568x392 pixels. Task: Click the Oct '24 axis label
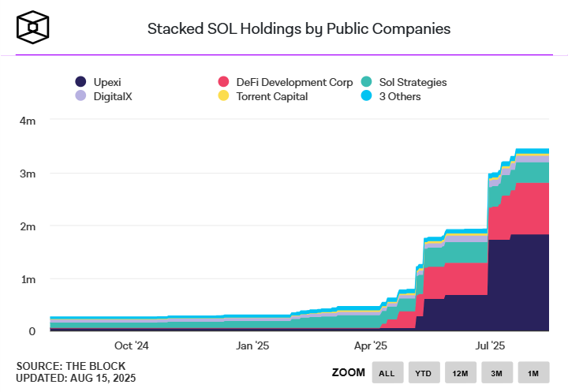click(x=131, y=345)
